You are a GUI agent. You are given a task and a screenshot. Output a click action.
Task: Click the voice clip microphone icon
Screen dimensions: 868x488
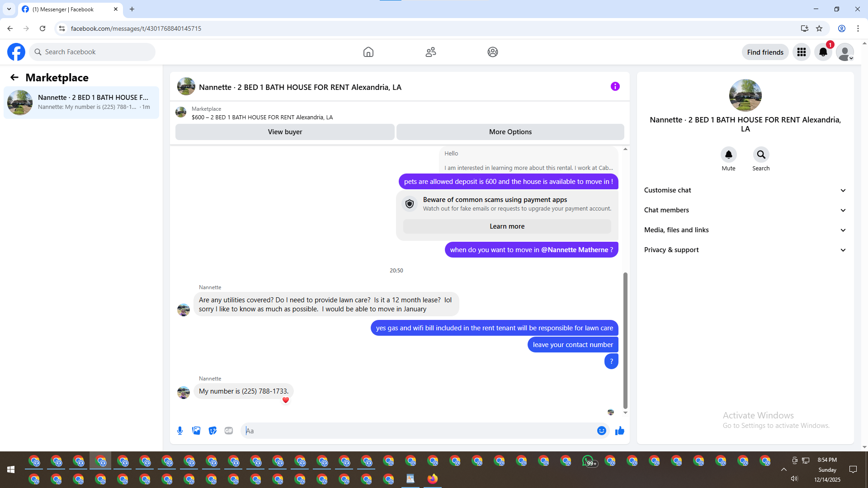click(180, 431)
